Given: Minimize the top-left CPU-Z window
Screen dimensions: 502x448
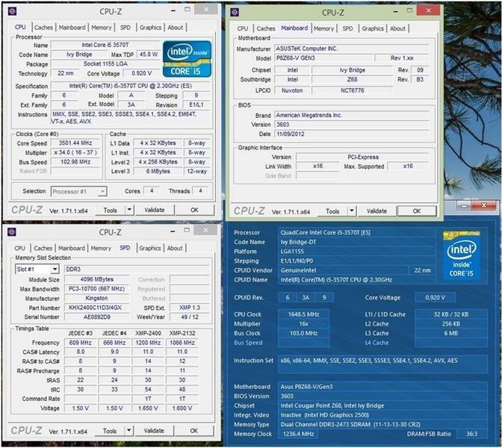Looking at the screenshot, I should click(x=173, y=10).
